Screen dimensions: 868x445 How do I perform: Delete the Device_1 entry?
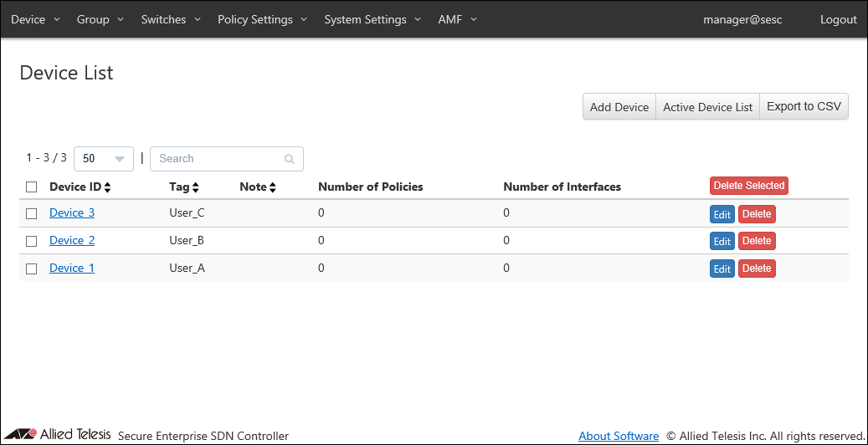coord(757,269)
